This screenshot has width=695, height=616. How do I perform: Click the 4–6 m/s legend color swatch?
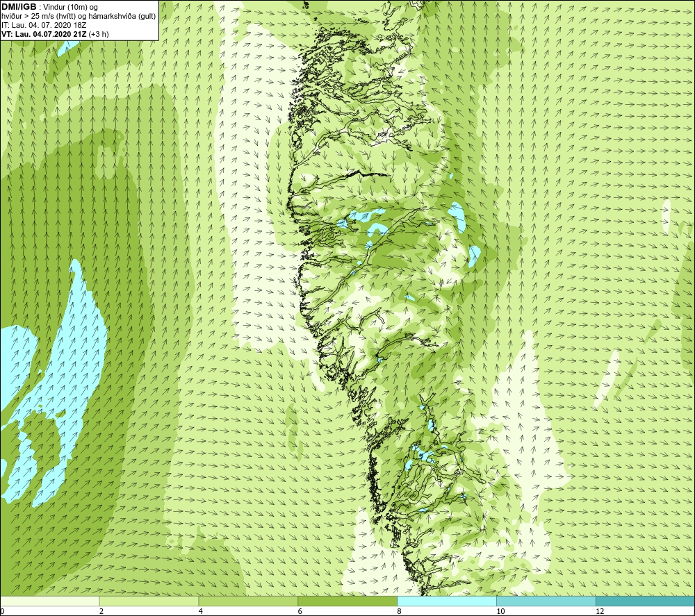248,601
